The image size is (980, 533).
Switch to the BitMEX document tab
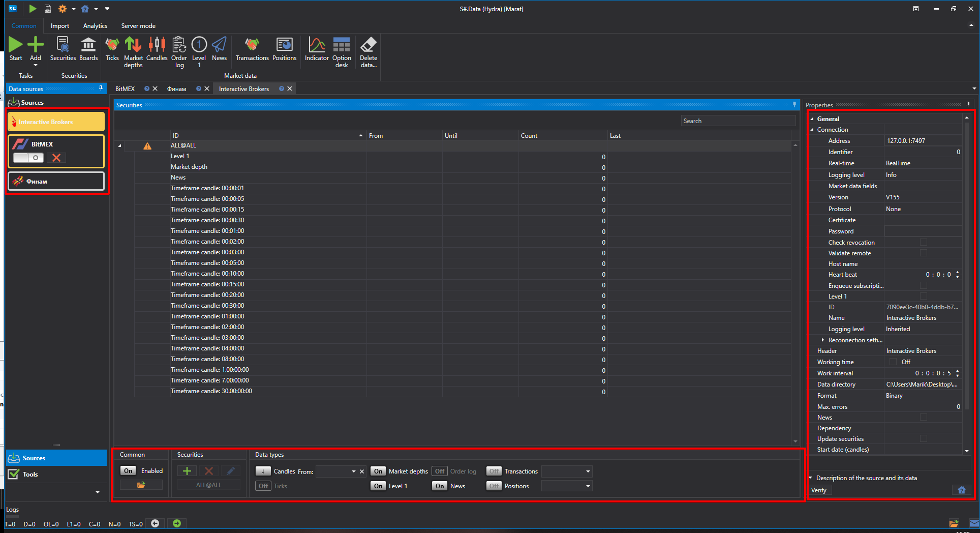(125, 89)
